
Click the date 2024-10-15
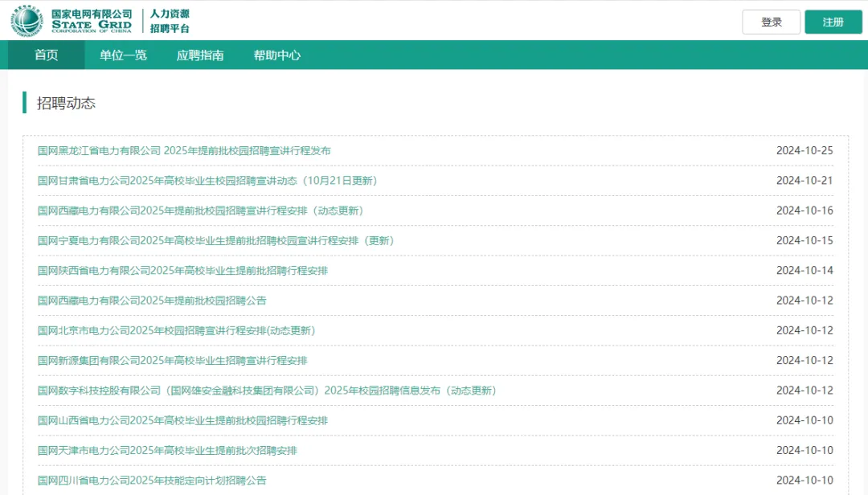point(805,240)
